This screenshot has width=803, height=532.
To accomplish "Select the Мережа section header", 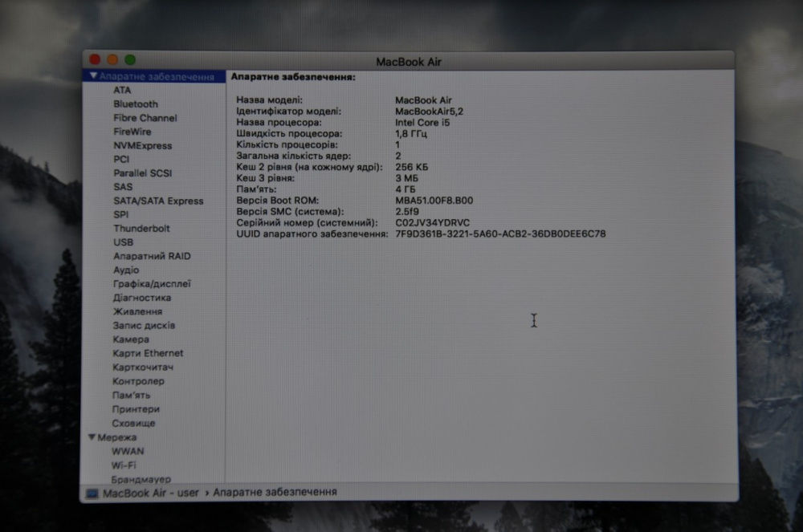I will tap(116, 437).
